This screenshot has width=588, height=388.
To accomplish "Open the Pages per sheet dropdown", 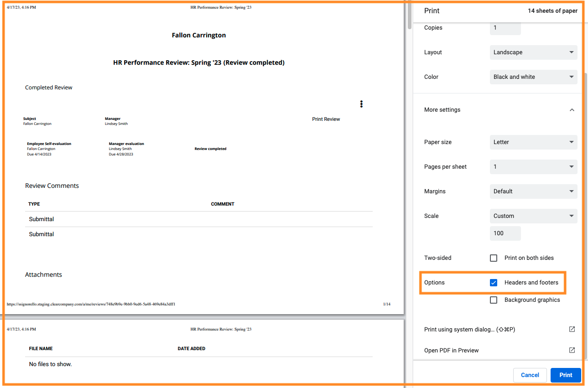I will click(x=533, y=167).
